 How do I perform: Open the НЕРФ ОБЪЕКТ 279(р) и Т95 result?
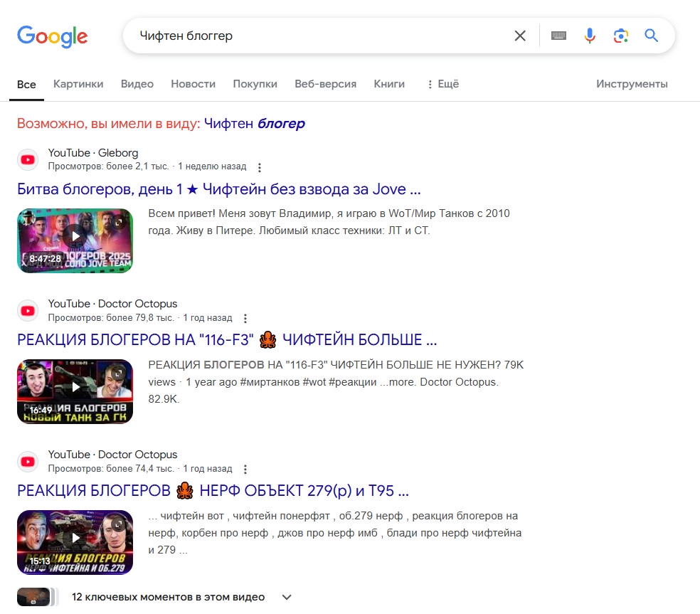[x=213, y=491]
